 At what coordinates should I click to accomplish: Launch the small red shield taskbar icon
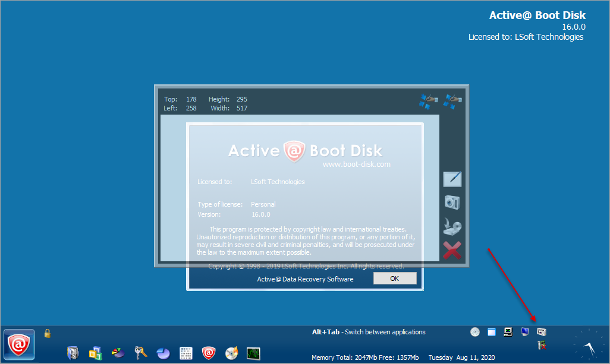pos(209,353)
